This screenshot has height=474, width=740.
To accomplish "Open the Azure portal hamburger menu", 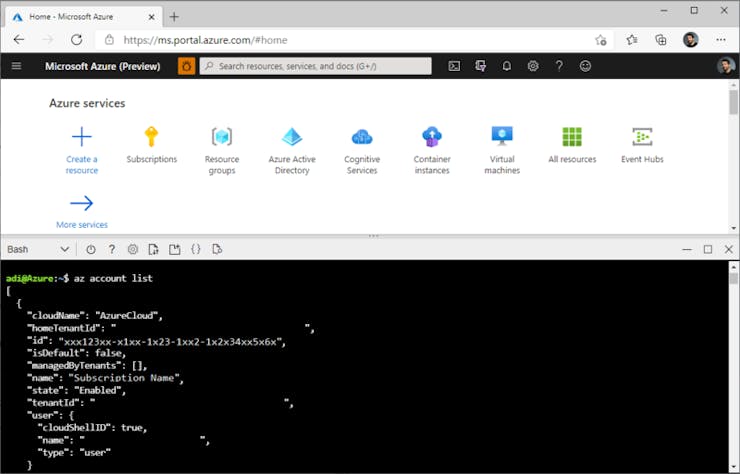I will point(17,66).
